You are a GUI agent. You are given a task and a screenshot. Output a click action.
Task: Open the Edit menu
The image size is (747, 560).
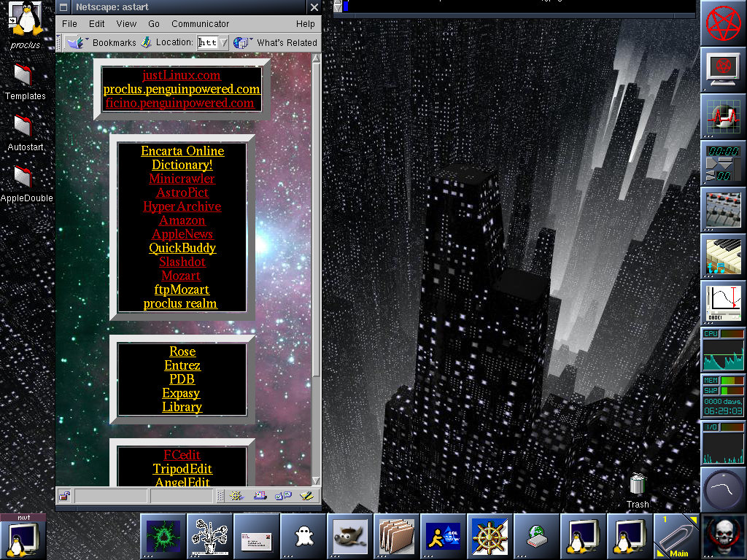pyautogui.click(x=97, y=24)
